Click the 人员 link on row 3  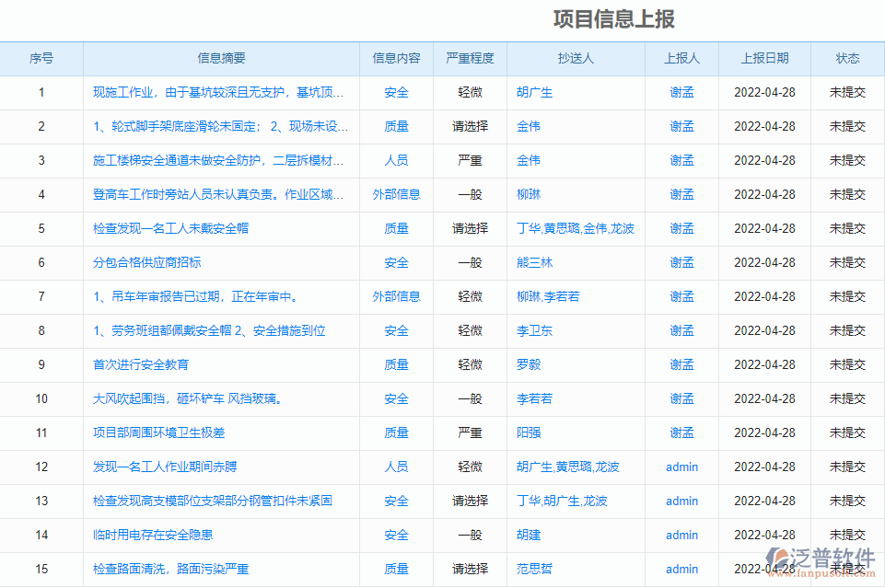pyautogui.click(x=395, y=160)
